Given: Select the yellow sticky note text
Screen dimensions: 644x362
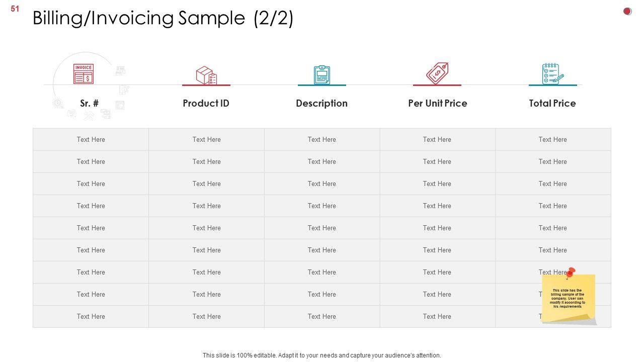Looking at the screenshot, I should tap(568, 298).
